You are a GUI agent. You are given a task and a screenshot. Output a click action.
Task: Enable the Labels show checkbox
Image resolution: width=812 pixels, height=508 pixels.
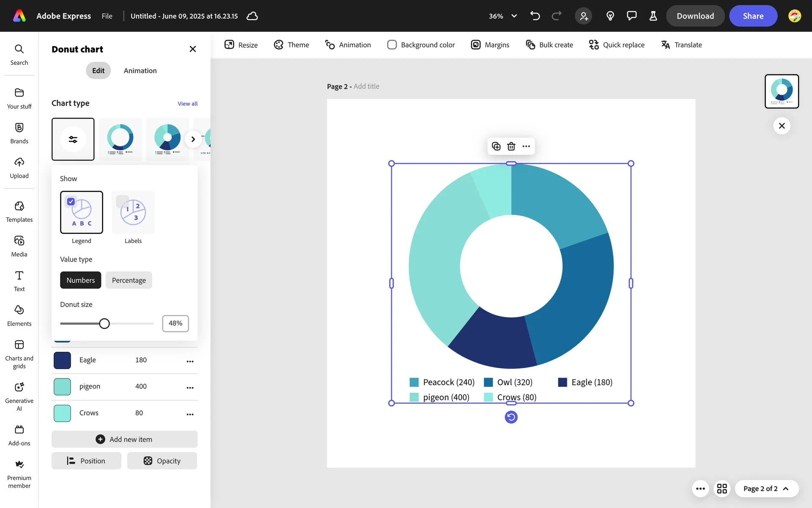point(123,202)
